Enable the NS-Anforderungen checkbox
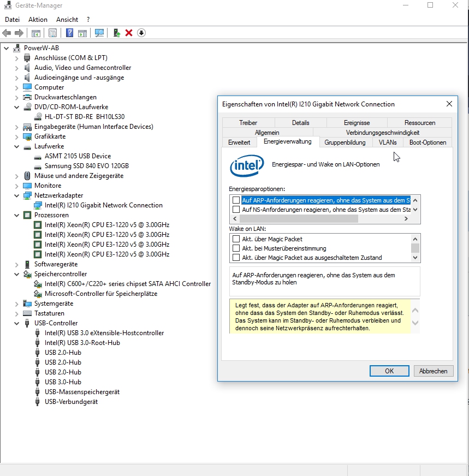The width and height of the screenshot is (469, 476). point(236,210)
